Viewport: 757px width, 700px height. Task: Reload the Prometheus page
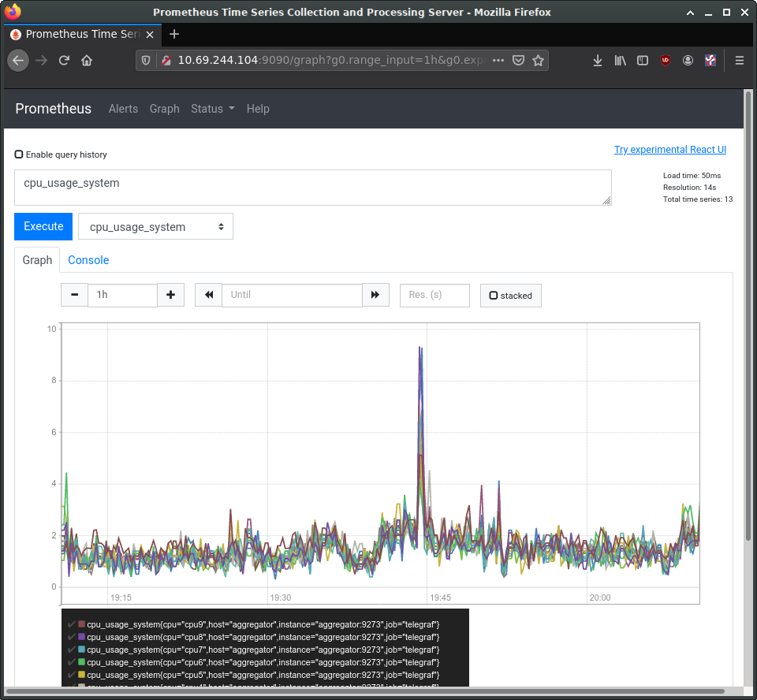(x=64, y=61)
